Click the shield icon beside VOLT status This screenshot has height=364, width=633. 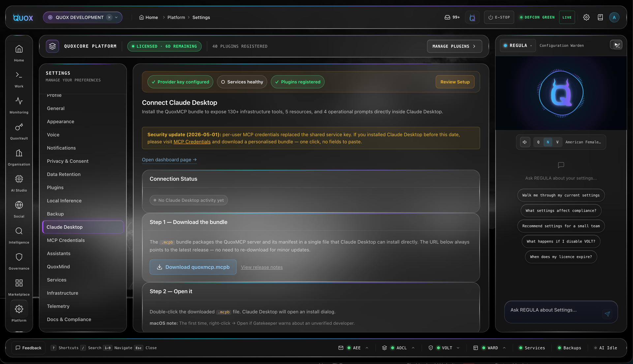click(x=431, y=348)
